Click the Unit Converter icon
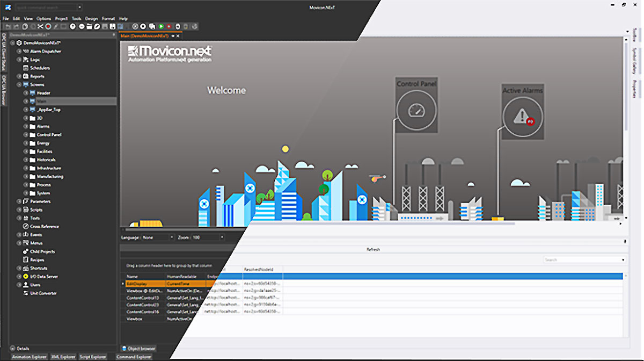Image resolution: width=644 pixels, height=361 pixels. [x=26, y=293]
